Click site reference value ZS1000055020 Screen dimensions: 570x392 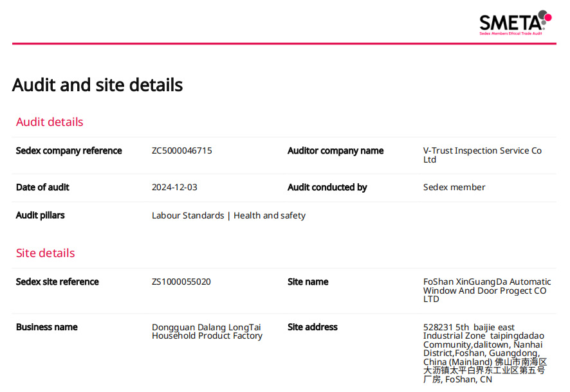pyautogui.click(x=181, y=282)
